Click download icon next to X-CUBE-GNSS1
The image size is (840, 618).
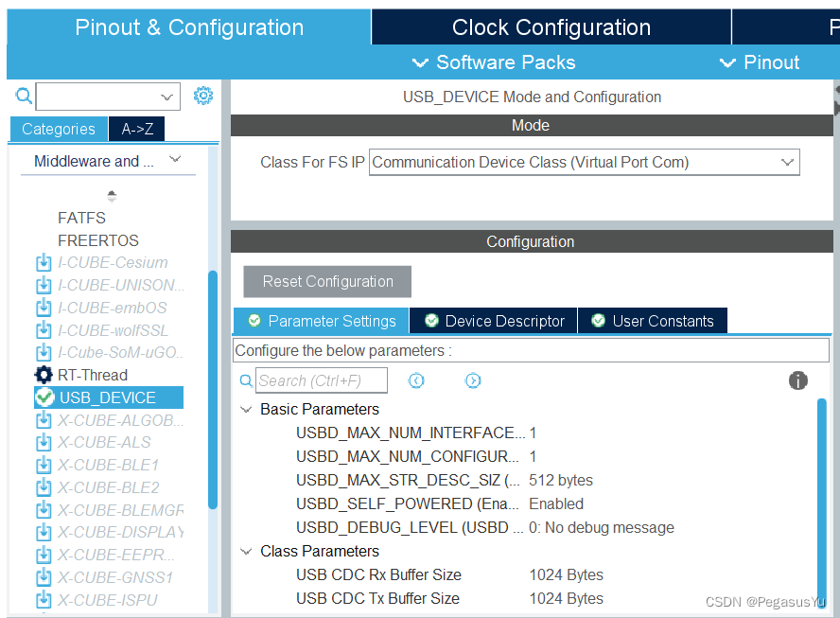click(x=44, y=577)
